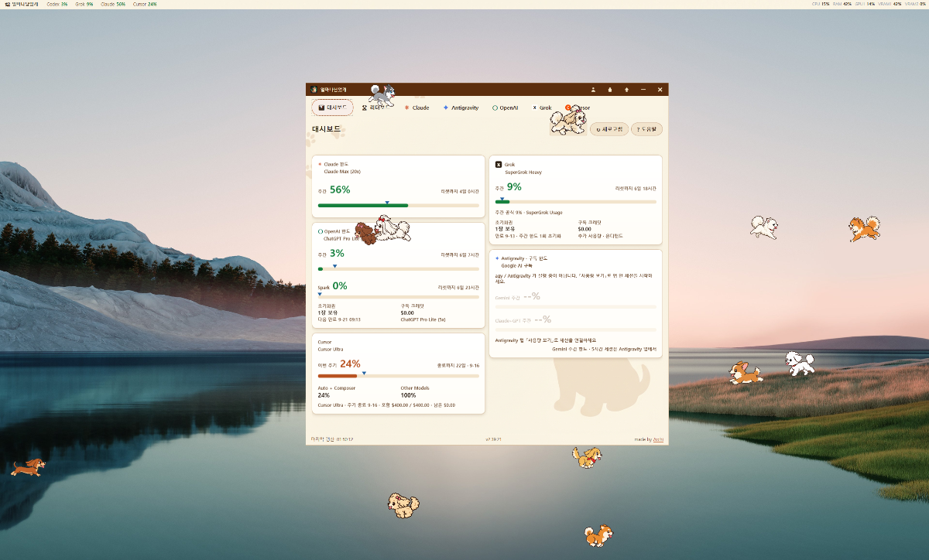Click the SuperGrok Usage summary line

[529, 212]
